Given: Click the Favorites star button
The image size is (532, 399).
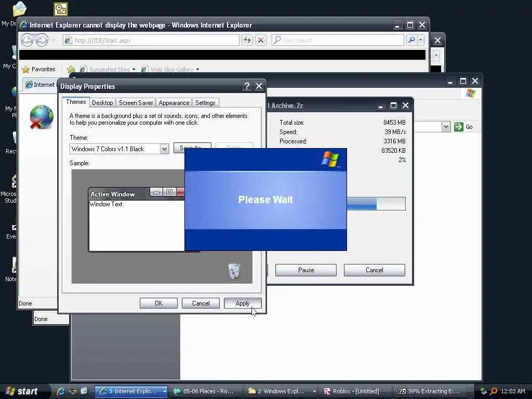Looking at the screenshot, I should 38,69.
